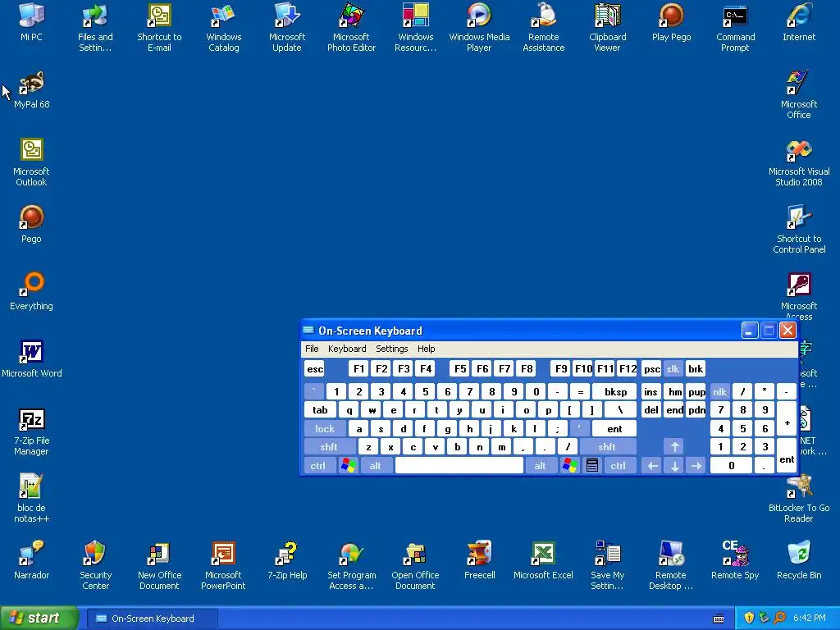Open the Keyboard menu
This screenshot has height=630, width=840.
[347, 349]
